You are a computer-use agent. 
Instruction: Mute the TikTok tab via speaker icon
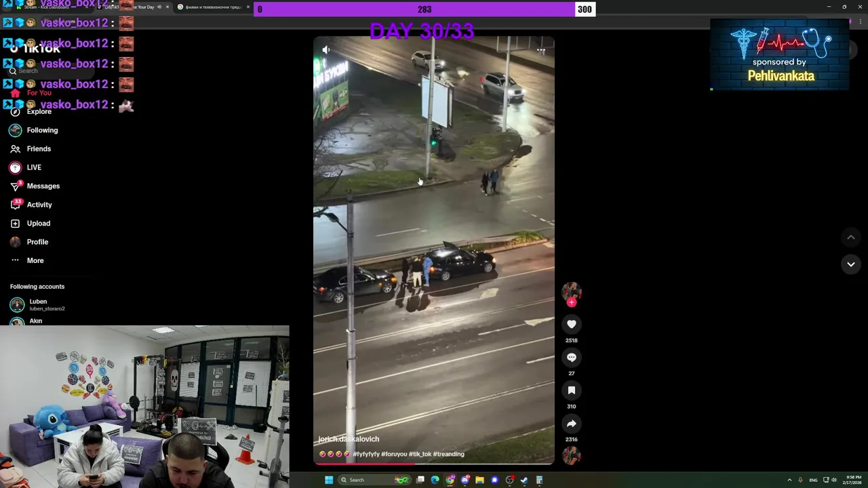(x=159, y=7)
